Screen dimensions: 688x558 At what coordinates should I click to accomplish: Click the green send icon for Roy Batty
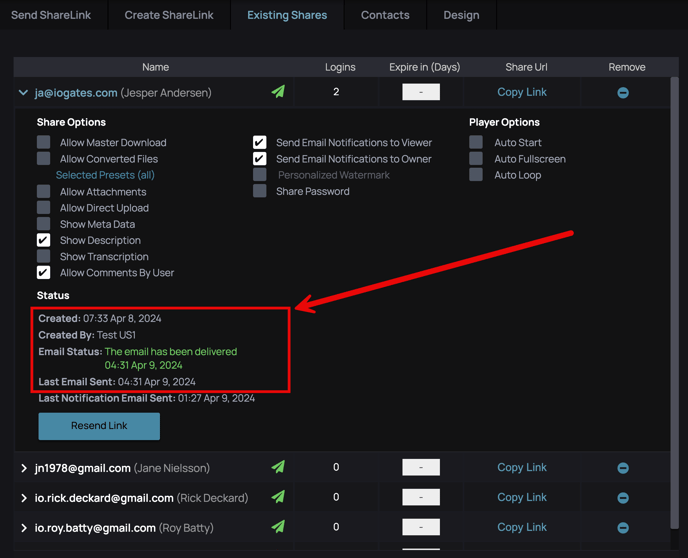(x=278, y=527)
